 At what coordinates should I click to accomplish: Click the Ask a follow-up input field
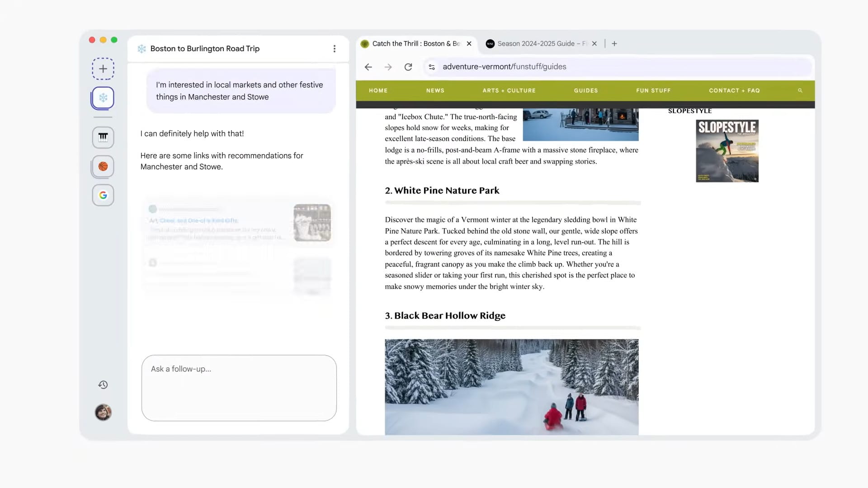[239, 387]
